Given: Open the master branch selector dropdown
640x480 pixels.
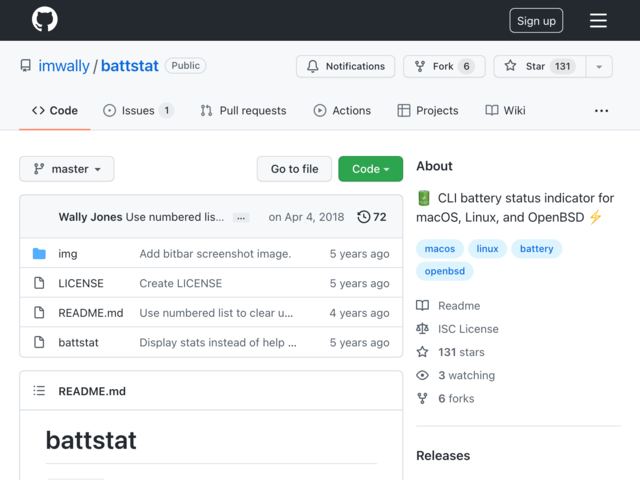Looking at the screenshot, I should tap(67, 169).
